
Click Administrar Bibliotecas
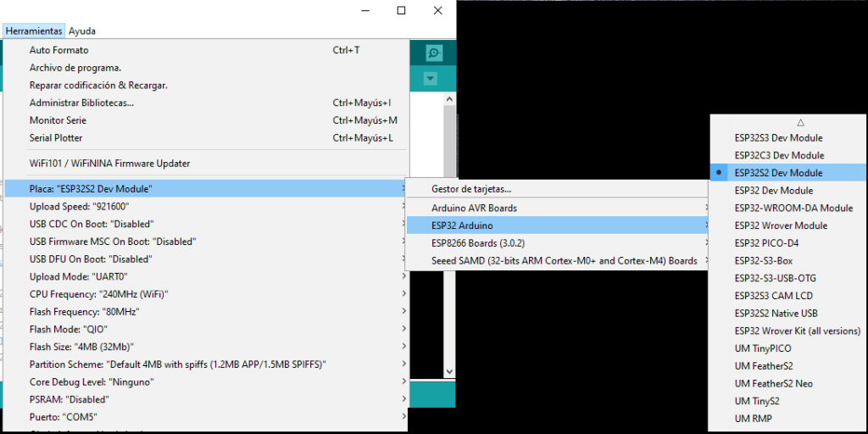click(x=81, y=103)
